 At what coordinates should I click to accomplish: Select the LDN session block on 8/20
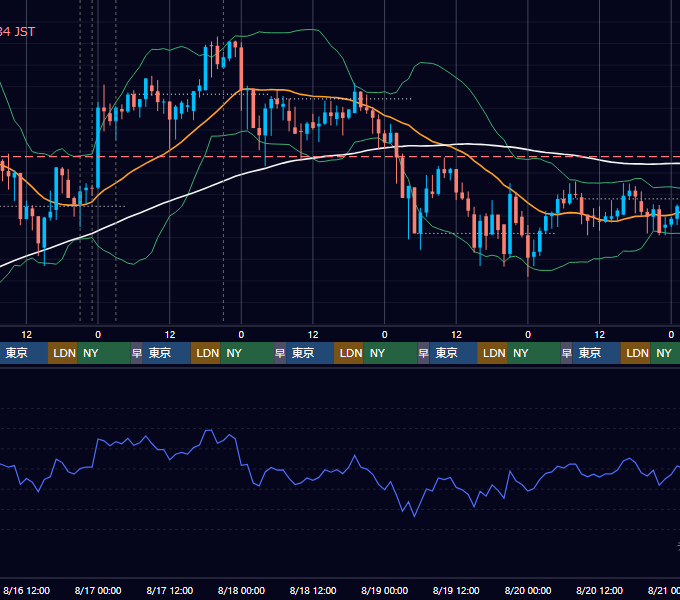pos(635,353)
